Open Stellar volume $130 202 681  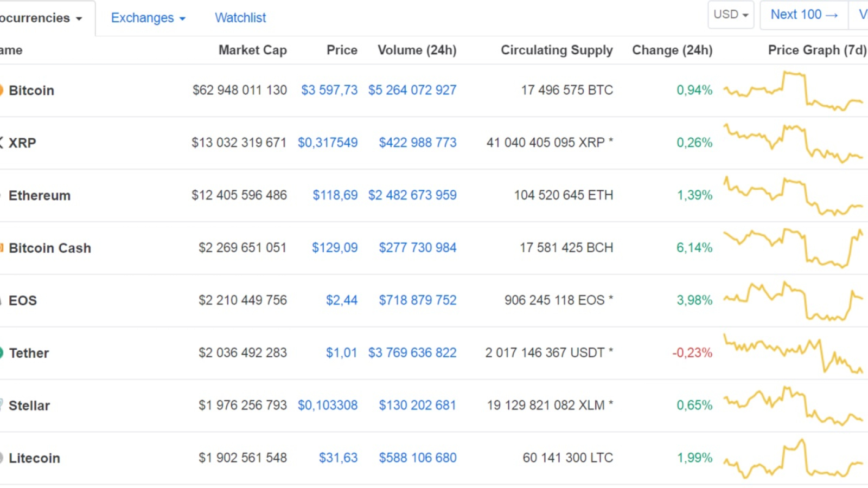[x=418, y=406]
